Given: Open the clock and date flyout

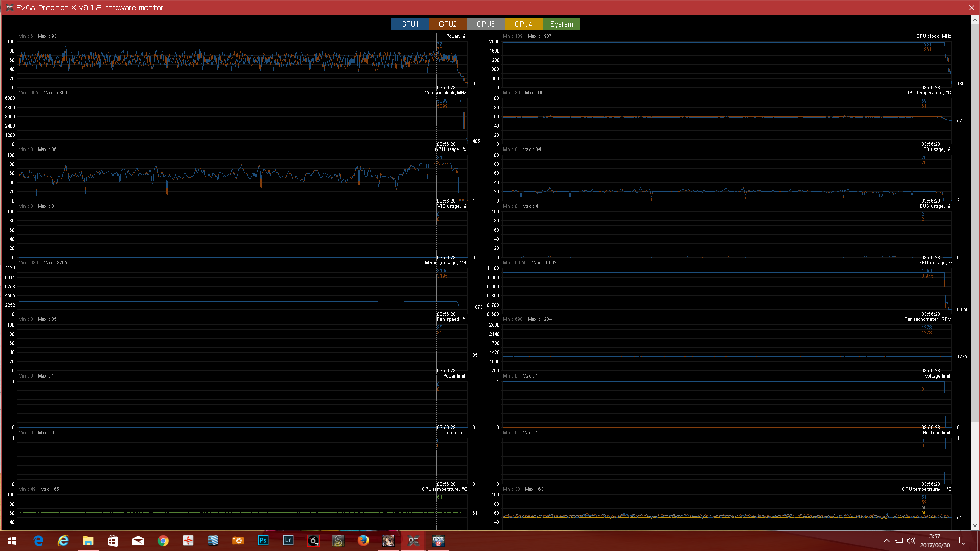Looking at the screenshot, I should [935, 541].
